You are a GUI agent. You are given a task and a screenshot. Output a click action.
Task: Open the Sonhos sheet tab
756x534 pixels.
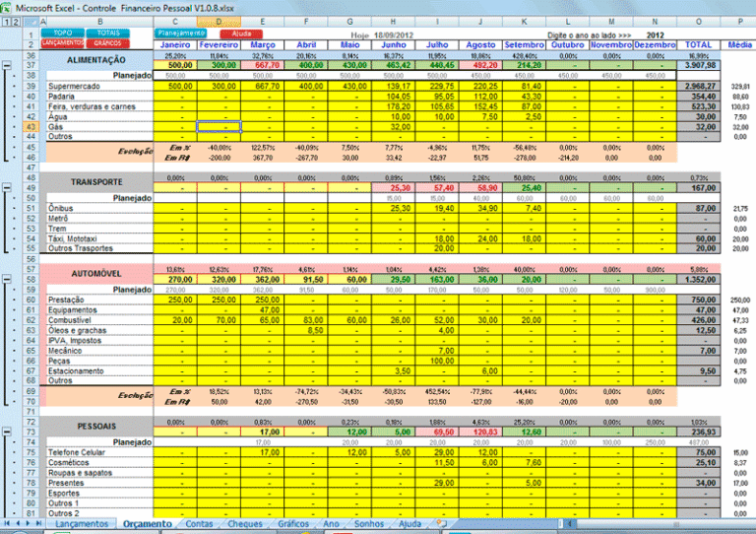click(x=369, y=523)
